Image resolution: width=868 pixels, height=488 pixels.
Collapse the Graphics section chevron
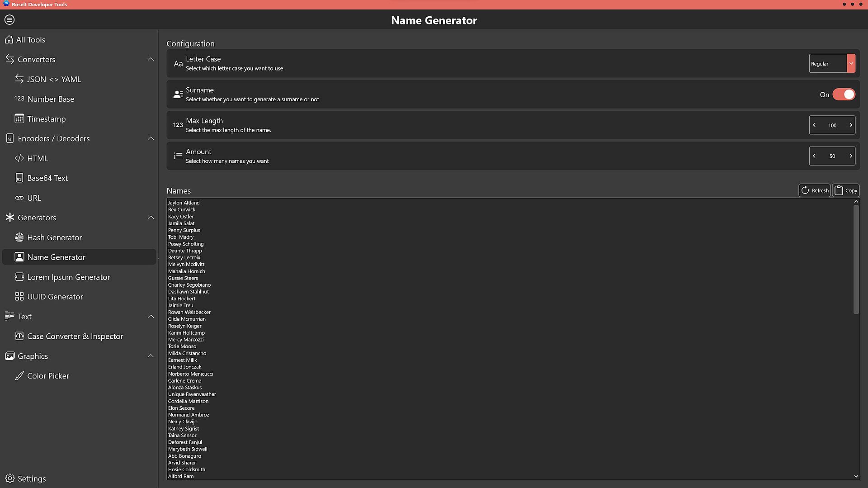click(x=151, y=356)
